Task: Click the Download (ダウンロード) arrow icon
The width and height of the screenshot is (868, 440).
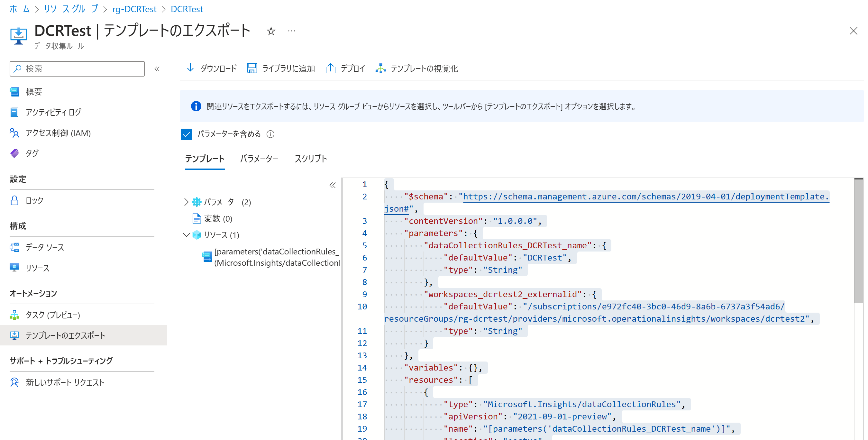Action: 190,69
